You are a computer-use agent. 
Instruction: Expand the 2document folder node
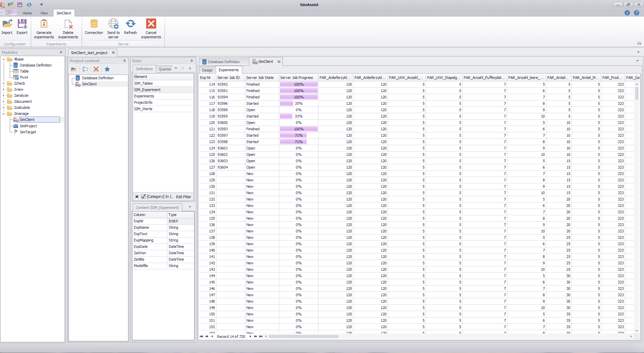pos(4,102)
